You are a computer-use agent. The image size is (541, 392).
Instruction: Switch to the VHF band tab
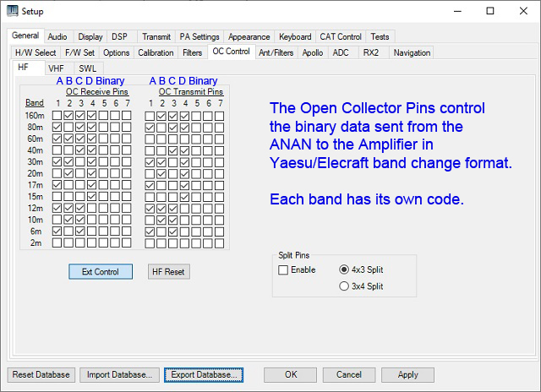(x=56, y=68)
